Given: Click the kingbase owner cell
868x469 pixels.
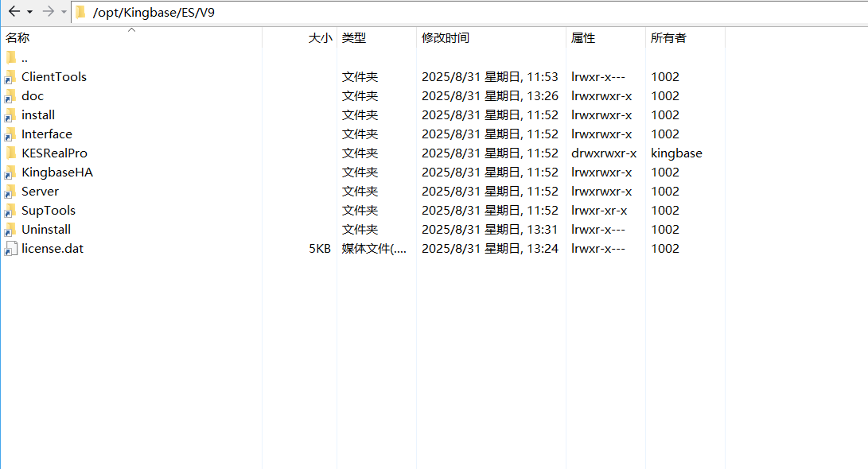Looking at the screenshot, I should [x=676, y=153].
